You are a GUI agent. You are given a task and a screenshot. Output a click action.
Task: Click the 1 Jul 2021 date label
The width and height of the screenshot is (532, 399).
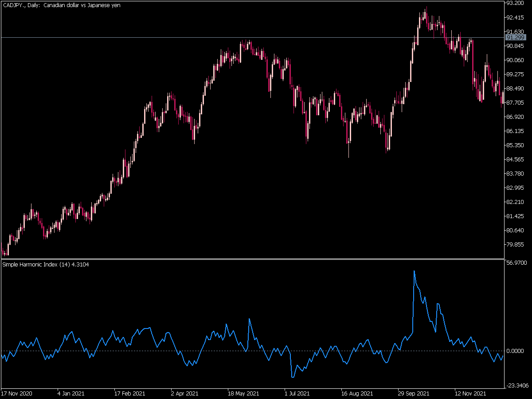(297, 393)
